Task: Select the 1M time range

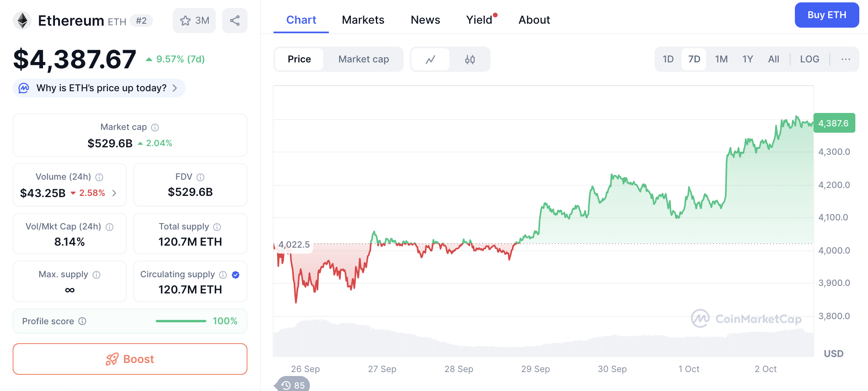Action: [721, 59]
